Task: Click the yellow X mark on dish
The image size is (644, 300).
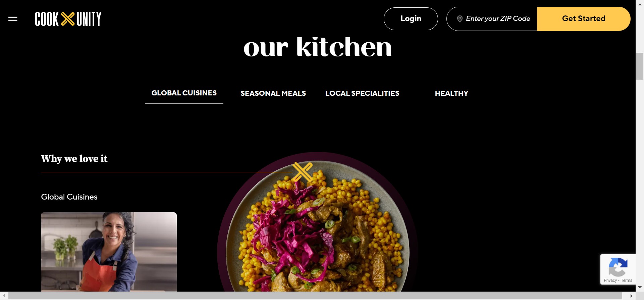Action: [x=303, y=172]
